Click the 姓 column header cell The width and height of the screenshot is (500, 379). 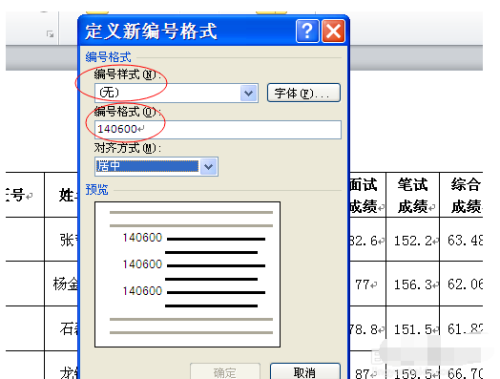[61, 195]
